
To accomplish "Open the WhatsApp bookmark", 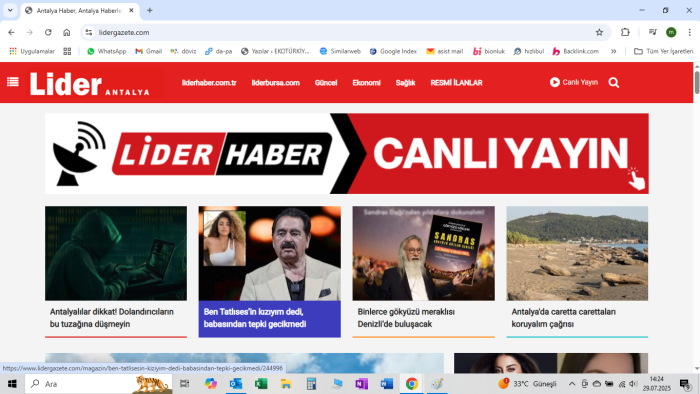I will coord(107,51).
